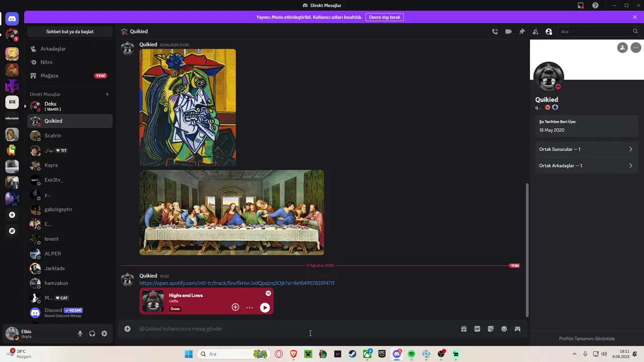Add friends to DM icon

coord(535,32)
